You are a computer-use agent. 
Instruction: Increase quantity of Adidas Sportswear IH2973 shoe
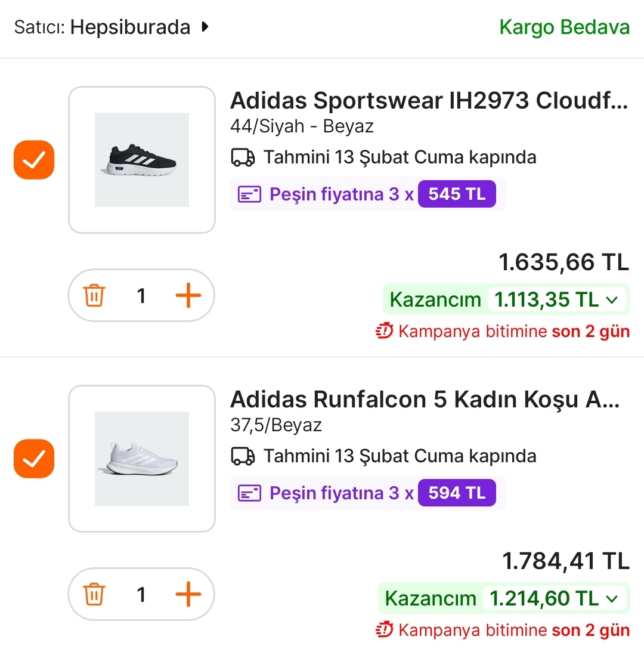pos(188,296)
